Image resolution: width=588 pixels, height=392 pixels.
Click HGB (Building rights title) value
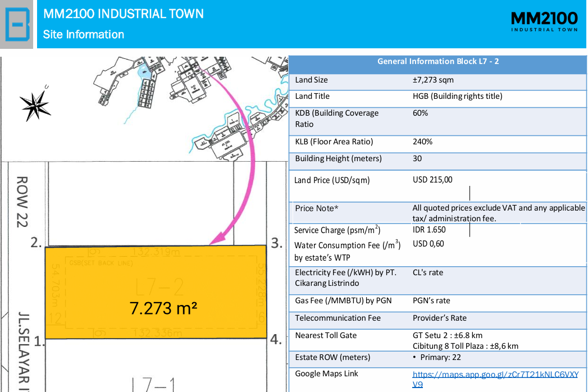pyautogui.click(x=458, y=96)
